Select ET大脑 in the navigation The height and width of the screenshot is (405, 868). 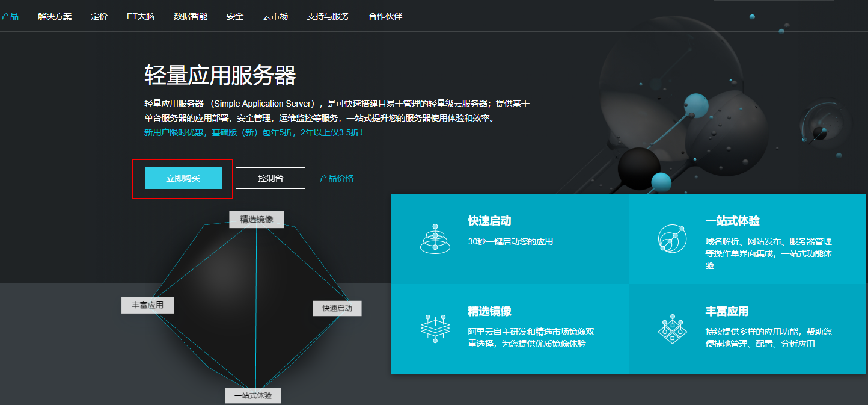tap(141, 16)
